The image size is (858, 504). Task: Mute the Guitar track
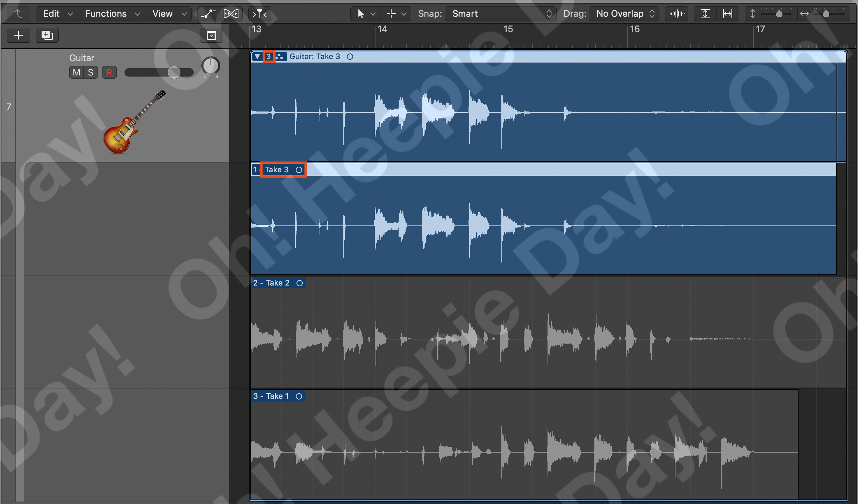click(77, 72)
